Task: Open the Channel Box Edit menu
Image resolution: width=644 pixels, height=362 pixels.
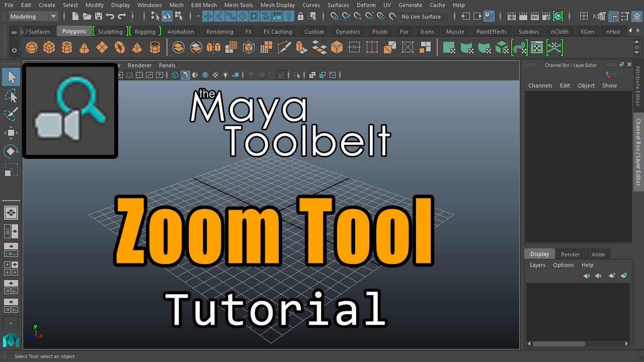Action: tap(565, 85)
